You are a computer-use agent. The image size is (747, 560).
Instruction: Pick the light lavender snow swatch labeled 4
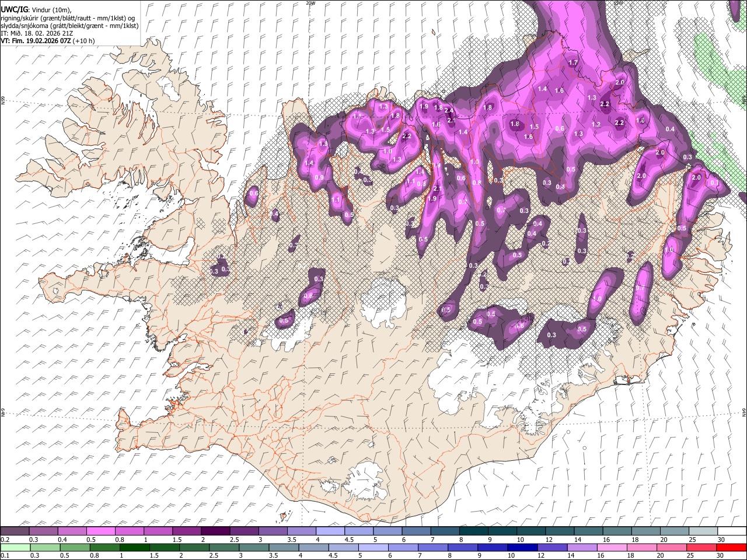tap(330, 531)
